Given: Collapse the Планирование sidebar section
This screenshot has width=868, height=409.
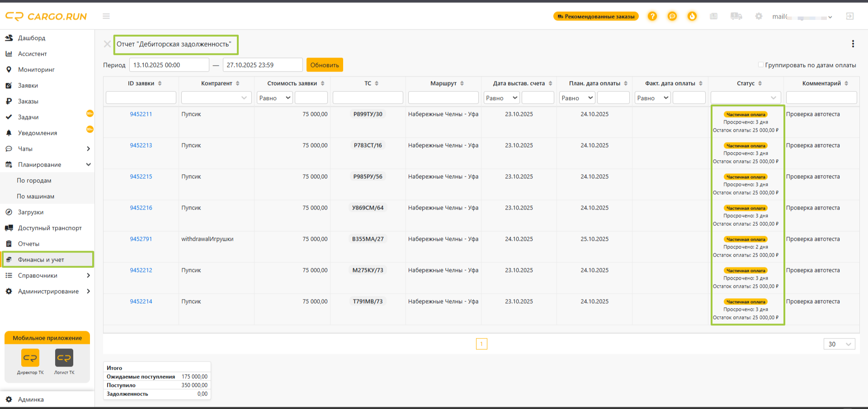Looking at the screenshot, I should [88, 165].
